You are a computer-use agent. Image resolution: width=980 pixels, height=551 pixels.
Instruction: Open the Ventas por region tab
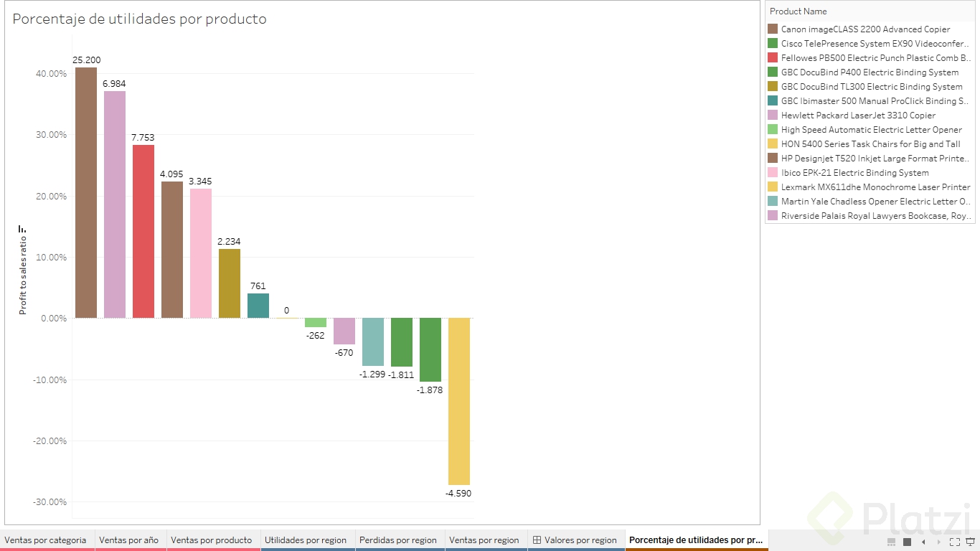[486, 540]
